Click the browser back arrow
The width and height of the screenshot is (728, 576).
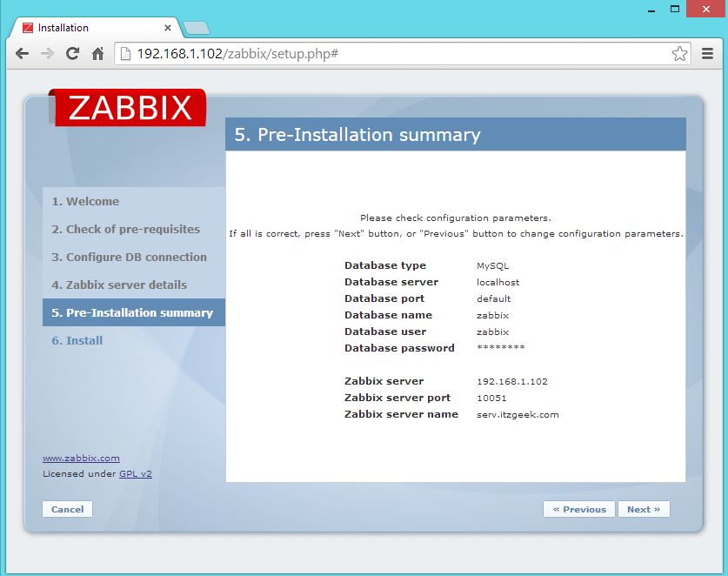[22, 53]
